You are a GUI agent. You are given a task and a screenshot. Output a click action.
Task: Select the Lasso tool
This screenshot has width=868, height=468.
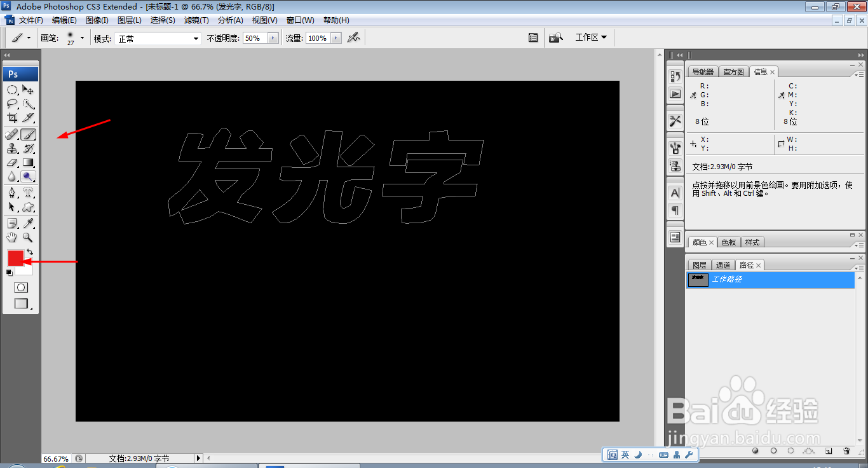tap(12, 104)
